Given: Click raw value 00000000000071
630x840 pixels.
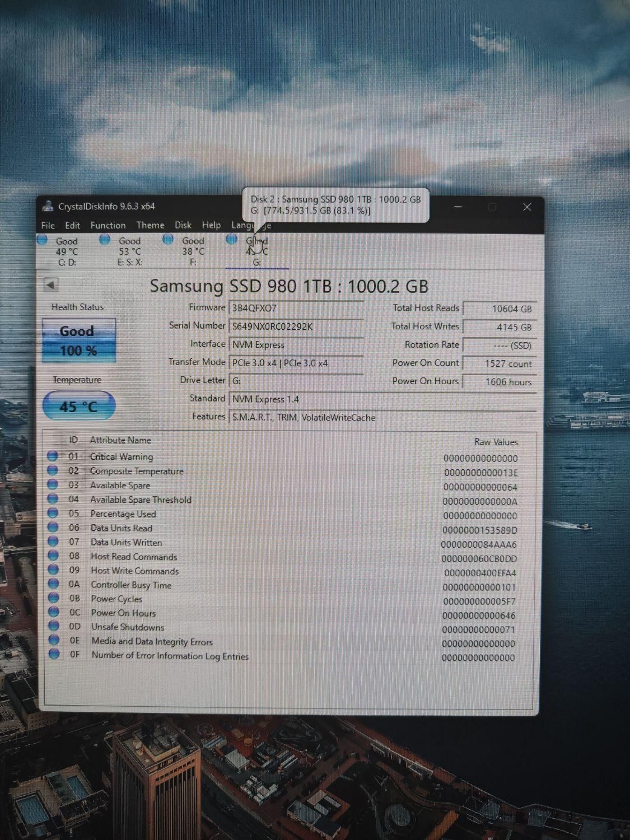Looking at the screenshot, I should pos(478,630).
